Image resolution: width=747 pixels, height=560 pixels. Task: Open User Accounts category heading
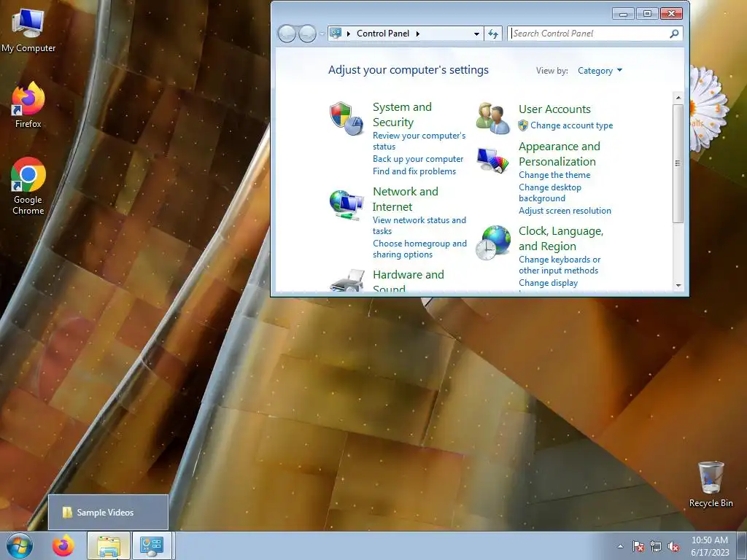click(554, 109)
